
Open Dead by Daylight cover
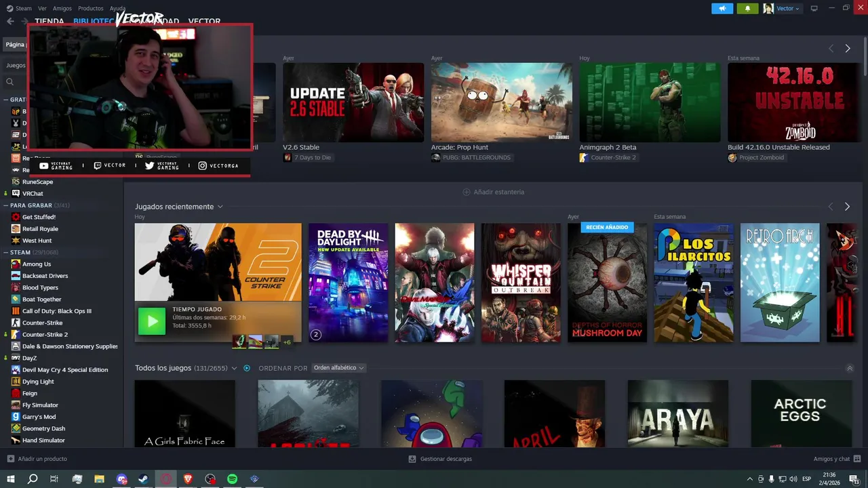pos(348,283)
